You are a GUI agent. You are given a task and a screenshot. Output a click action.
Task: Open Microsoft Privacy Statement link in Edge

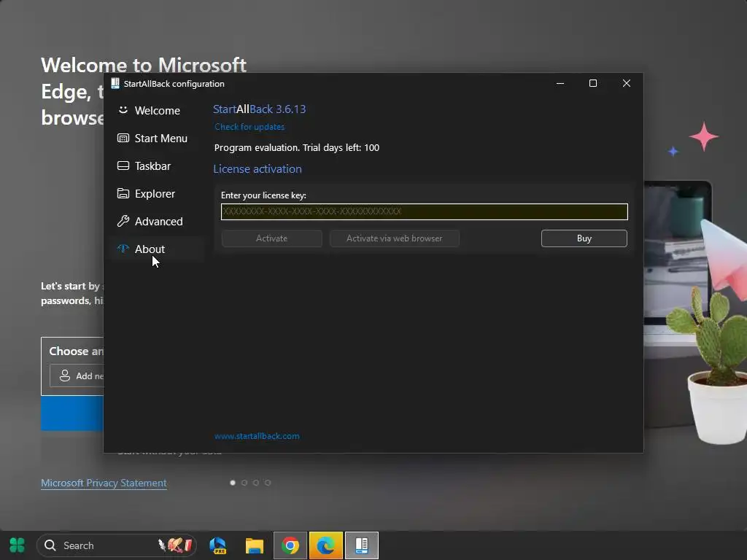(104, 483)
